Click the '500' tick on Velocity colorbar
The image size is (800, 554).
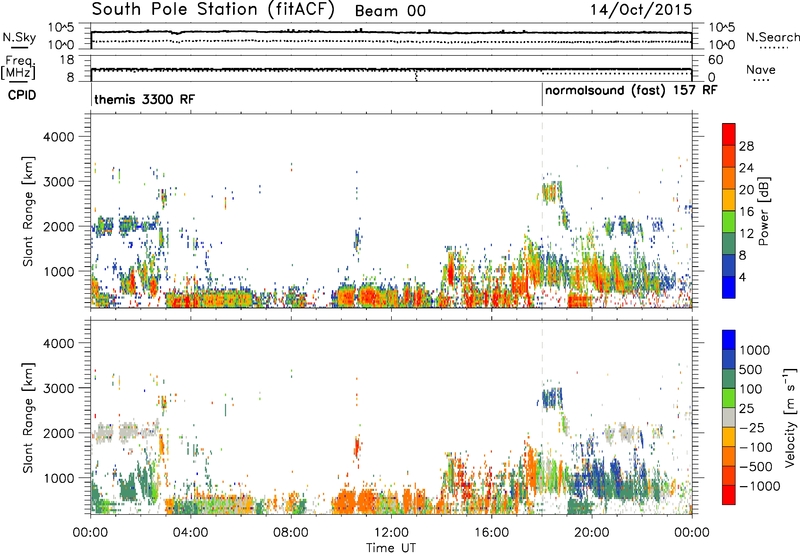click(x=751, y=369)
